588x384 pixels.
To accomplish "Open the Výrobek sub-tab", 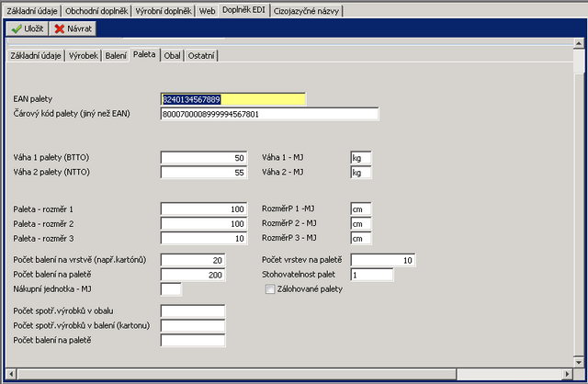I will (x=84, y=56).
